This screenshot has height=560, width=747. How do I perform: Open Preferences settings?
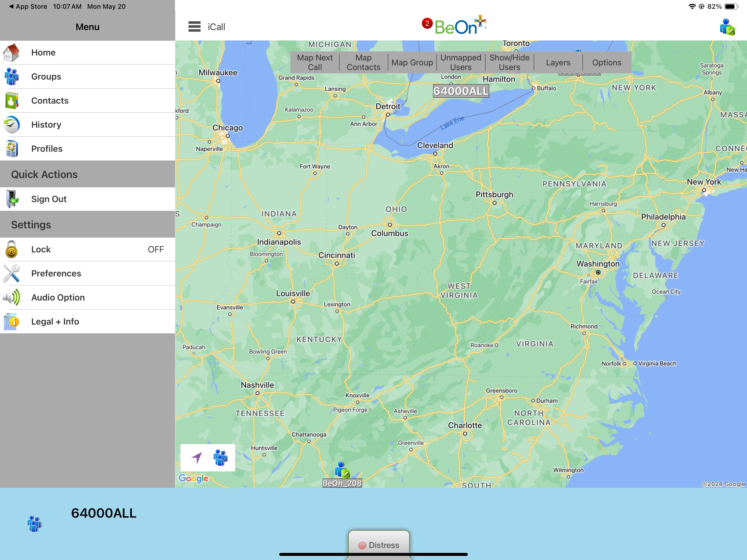[87, 273]
